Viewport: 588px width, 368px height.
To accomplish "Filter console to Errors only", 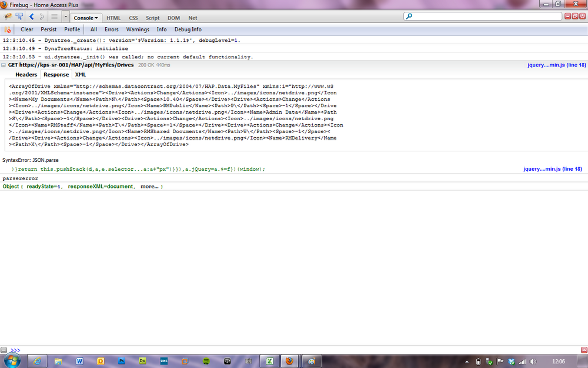I will tap(111, 29).
